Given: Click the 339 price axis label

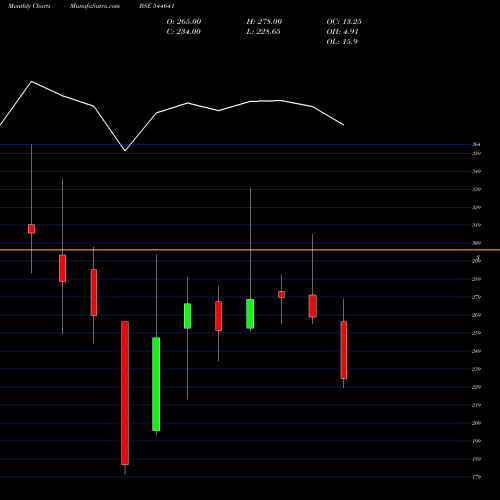Looking at the screenshot, I should pos(476,189).
